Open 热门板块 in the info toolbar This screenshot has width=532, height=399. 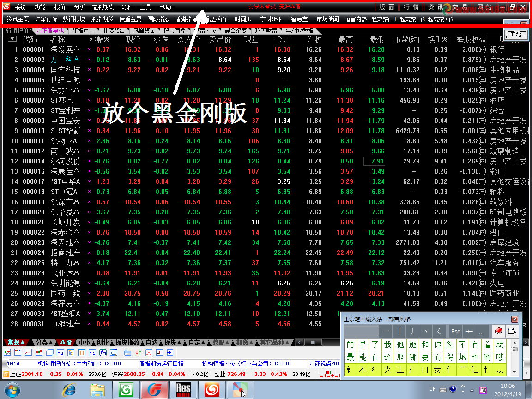(74, 19)
